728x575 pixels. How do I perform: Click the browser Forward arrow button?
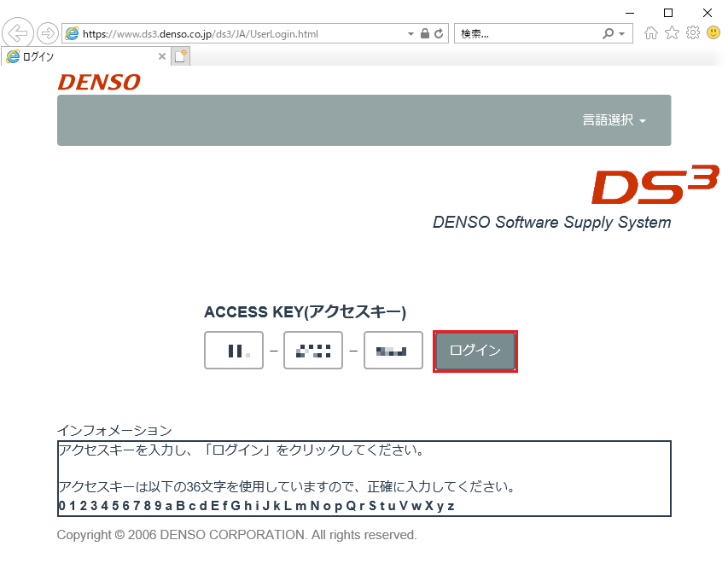47,33
